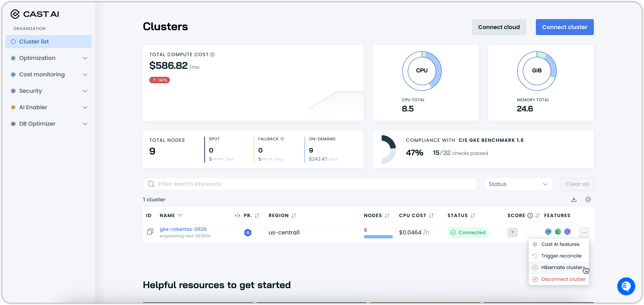644x305 pixels.
Task: Click the GKE provider icon in row
Action: 248,232
